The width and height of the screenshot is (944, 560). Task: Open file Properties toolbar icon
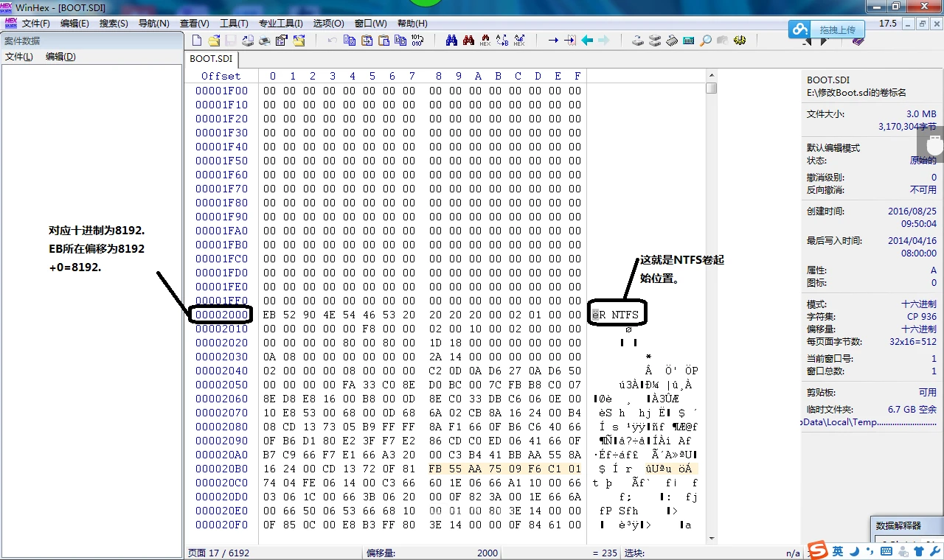click(282, 41)
